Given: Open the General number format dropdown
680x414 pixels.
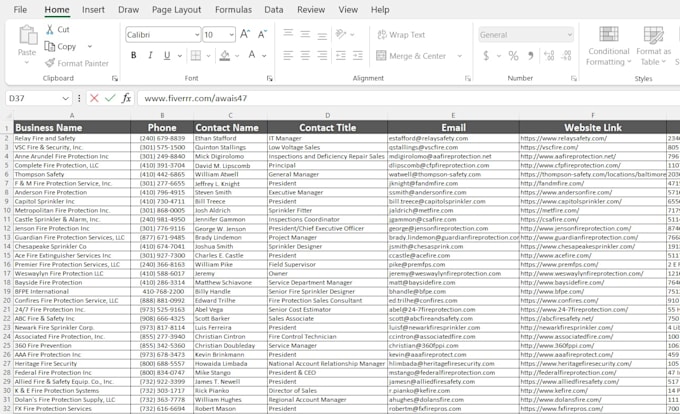Looking at the screenshot, I should click(x=569, y=35).
